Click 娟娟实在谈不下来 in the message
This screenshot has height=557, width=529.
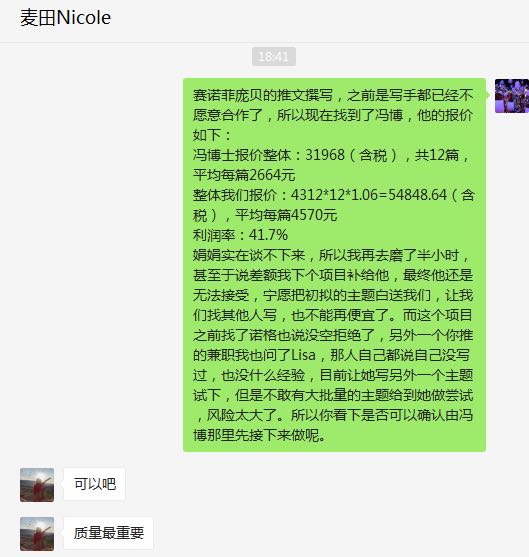[249, 255]
